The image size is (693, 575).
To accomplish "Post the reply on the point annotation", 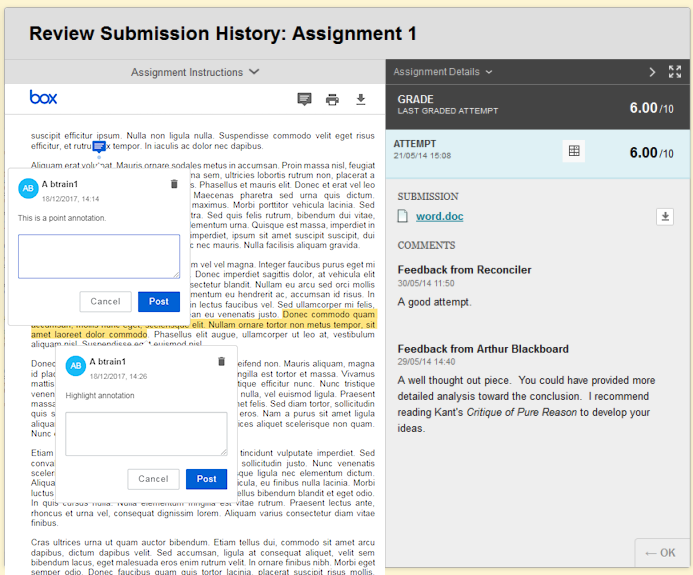I will pyautogui.click(x=159, y=301).
